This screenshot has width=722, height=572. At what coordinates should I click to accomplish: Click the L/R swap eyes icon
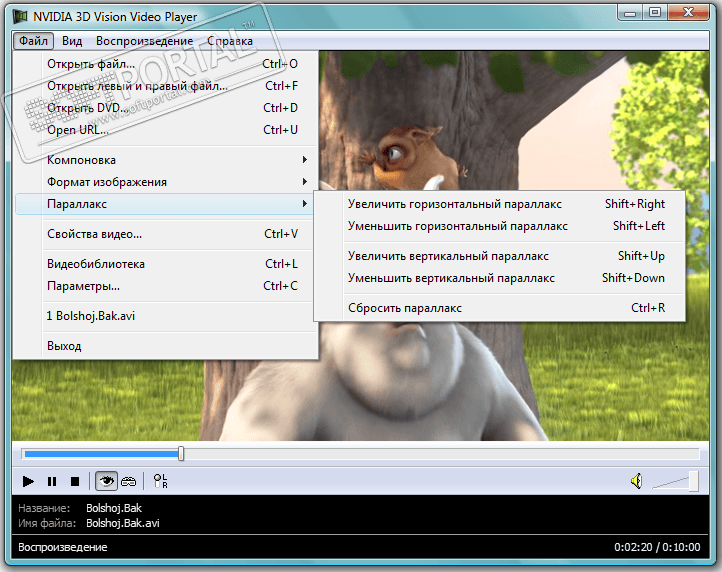click(x=160, y=481)
